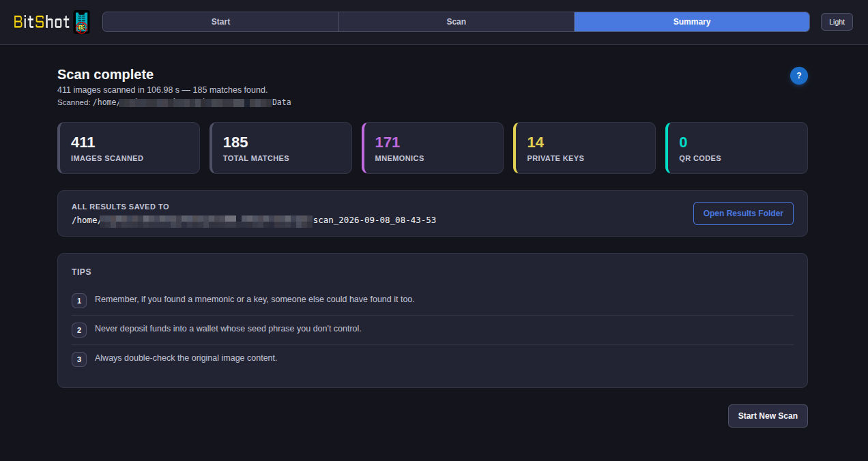Viewport: 868px width, 461px height.
Task: Select the Summary tab
Action: (692, 22)
